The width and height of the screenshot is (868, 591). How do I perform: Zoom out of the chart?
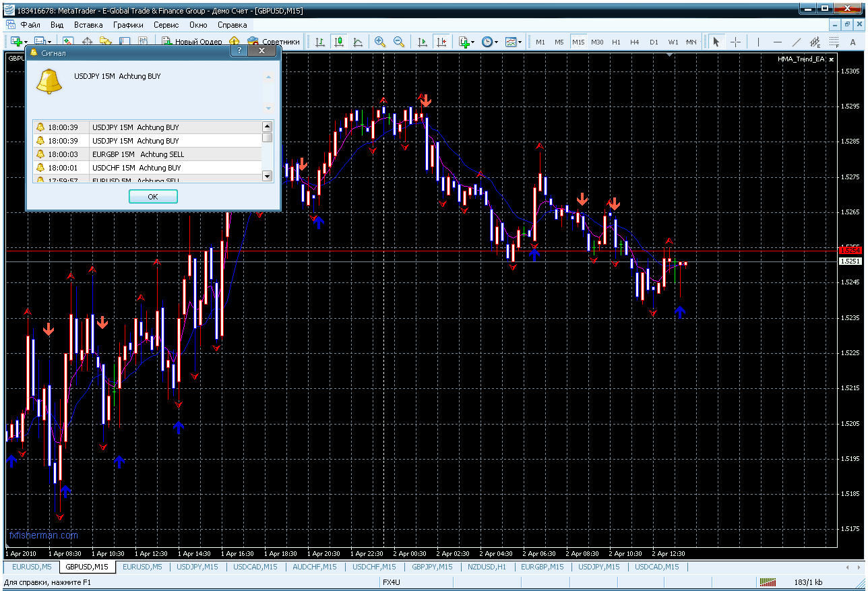(x=399, y=42)
